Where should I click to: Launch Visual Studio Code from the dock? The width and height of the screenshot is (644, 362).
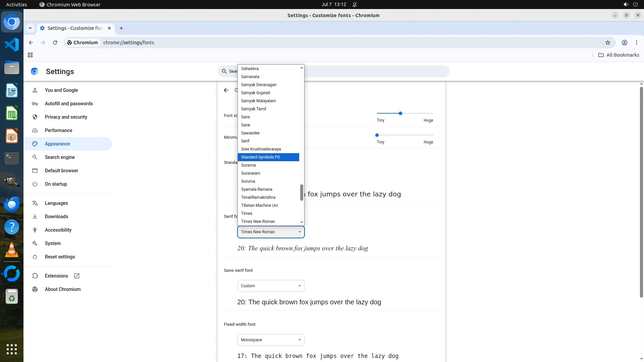(12, 45)
